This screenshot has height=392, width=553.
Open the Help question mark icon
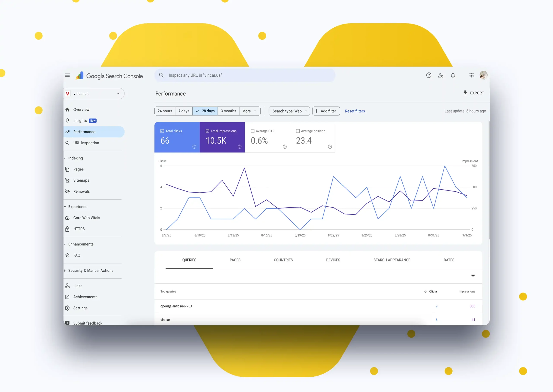tap(429, 75)
